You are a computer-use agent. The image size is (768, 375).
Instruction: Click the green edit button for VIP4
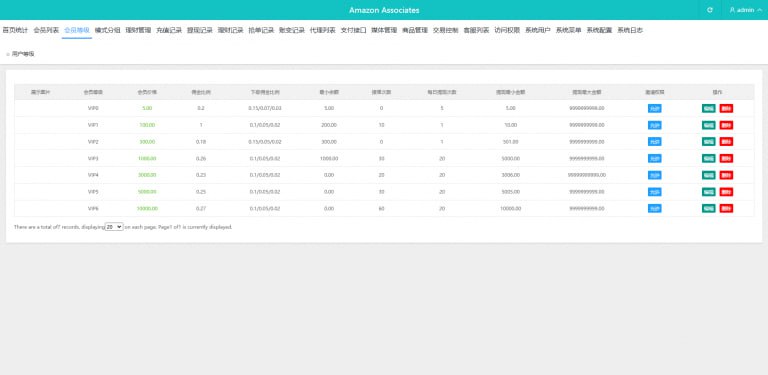[708, 175]
